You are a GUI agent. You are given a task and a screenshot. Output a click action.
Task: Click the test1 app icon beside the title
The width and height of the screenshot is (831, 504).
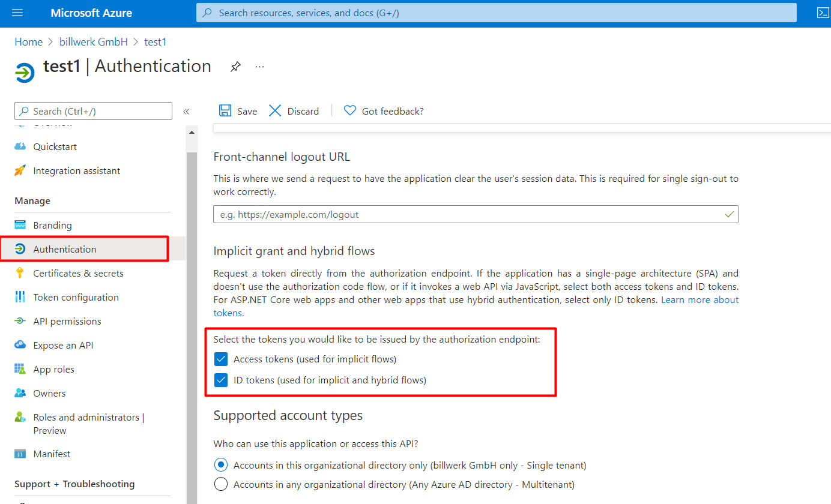click(25, 73)
